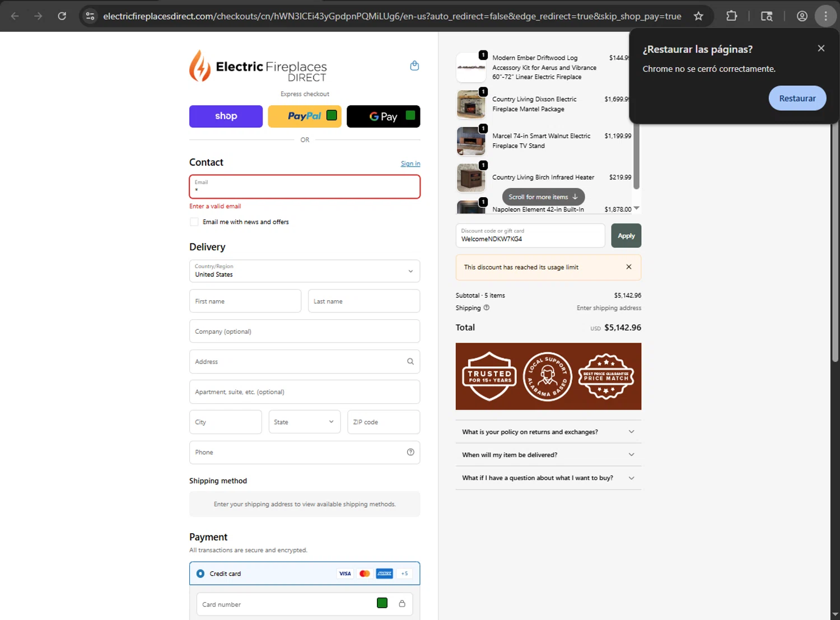The height and width of the screenshot is (620, 840).
Task: Reload the page with the refresh icon
Action: click(62, 16)
